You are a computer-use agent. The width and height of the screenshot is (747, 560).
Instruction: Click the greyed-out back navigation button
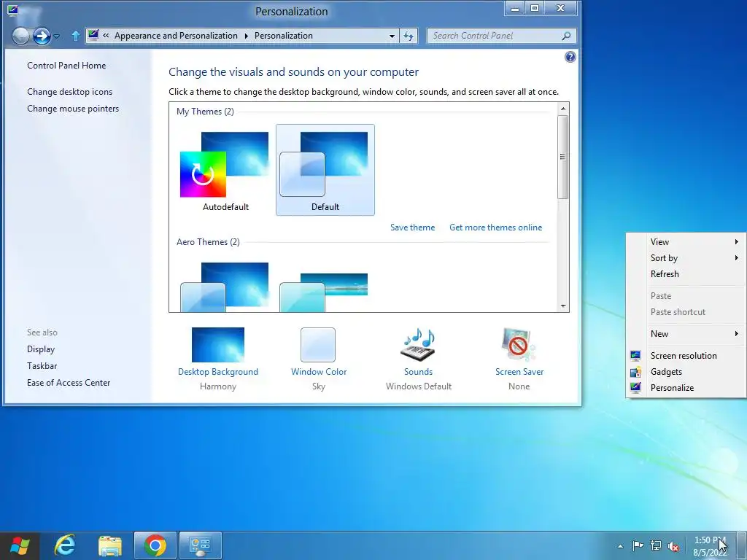point(20,36)
